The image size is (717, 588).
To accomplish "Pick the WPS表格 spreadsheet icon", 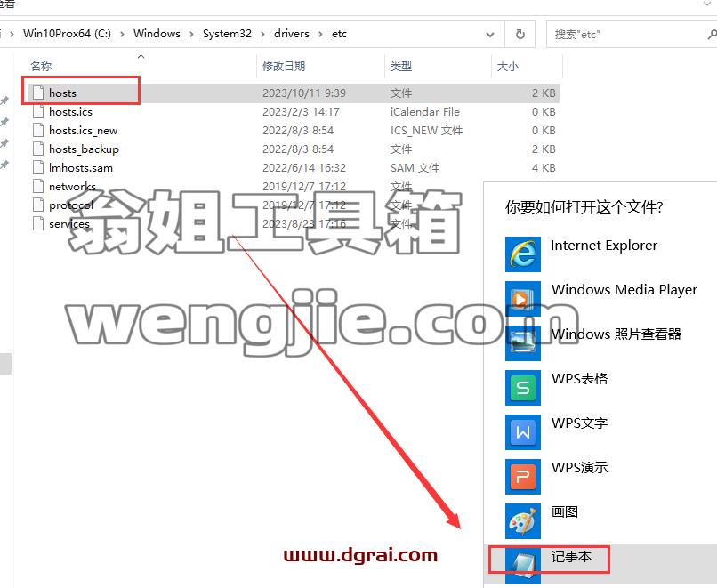I will (523, 388).
